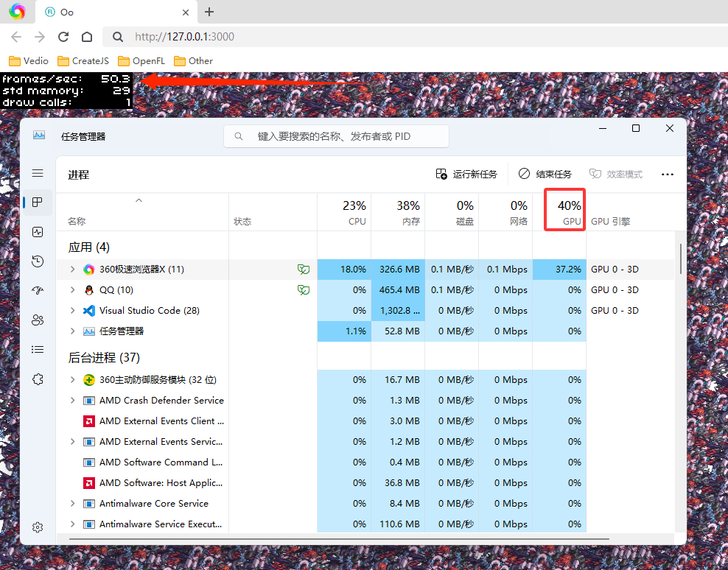
Task: Open the CreateJS bookmarks folder
Action: (x=83, y=61)
